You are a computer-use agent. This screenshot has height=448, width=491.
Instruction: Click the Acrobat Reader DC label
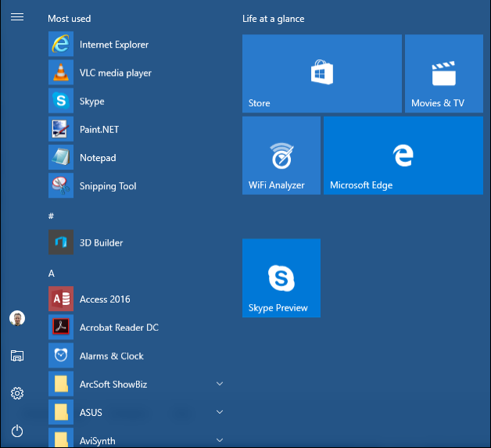coord(119,328)
